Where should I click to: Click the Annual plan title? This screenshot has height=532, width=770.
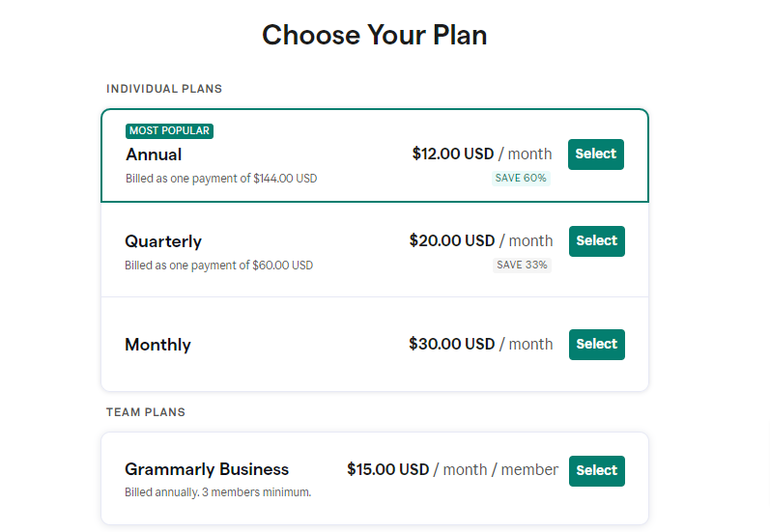(x=154, y=154)
